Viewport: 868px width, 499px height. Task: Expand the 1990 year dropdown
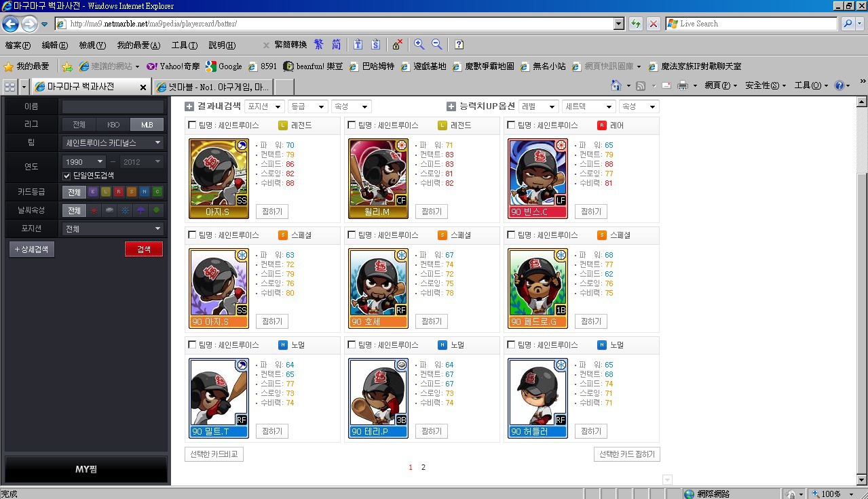[x=84, y=161]
